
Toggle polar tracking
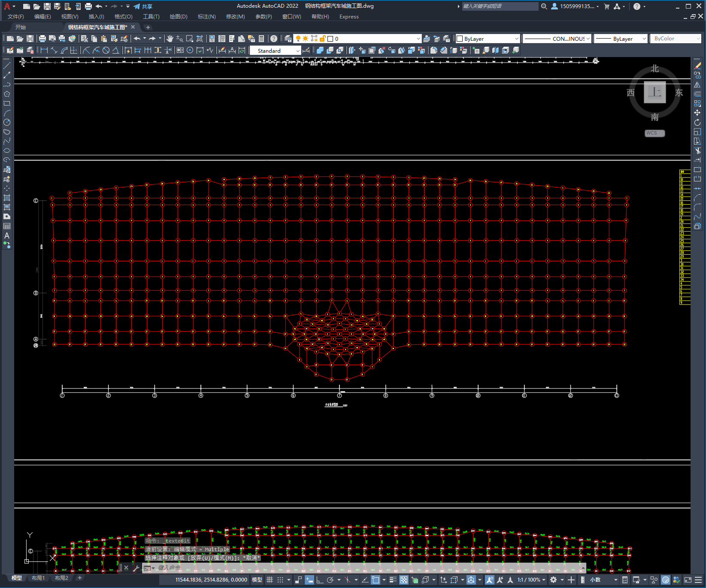[x=330, y=580]
